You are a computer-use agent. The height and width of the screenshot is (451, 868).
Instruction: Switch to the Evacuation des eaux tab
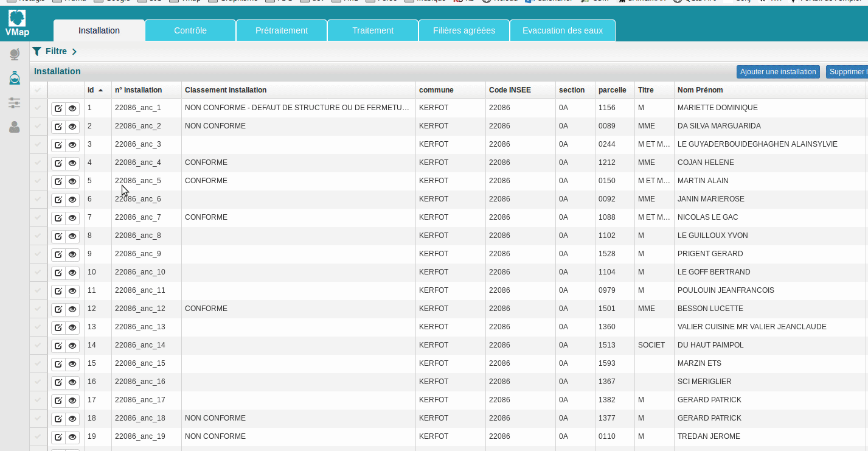click(563, 30)
